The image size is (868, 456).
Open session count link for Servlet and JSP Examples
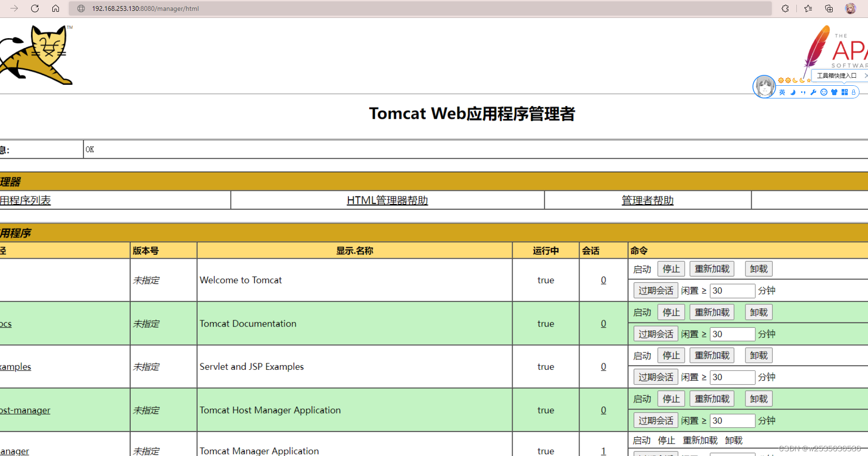603,366
